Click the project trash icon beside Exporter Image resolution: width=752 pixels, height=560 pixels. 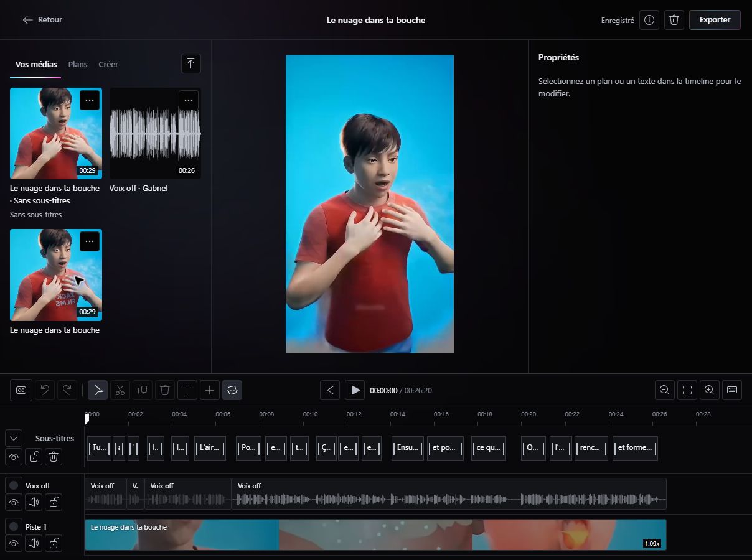tap(674, 20)
